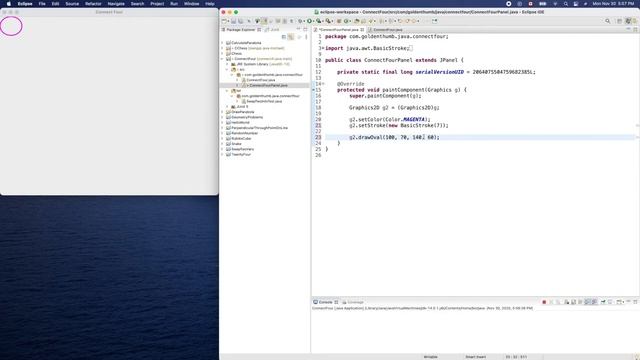Click the Coverage launch toolbar icon
The width and height of the screenshot is (640, 360).
pyautogui.click(x=318, y=21)
